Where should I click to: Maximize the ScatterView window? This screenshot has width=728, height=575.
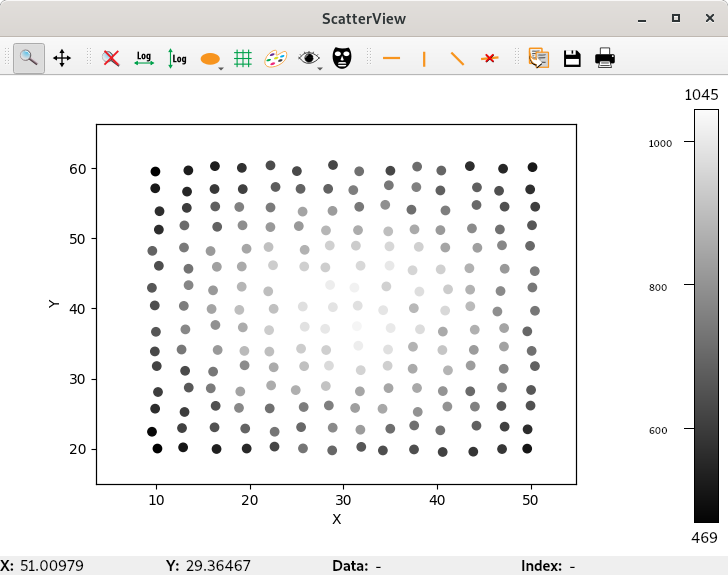[676, 18]
